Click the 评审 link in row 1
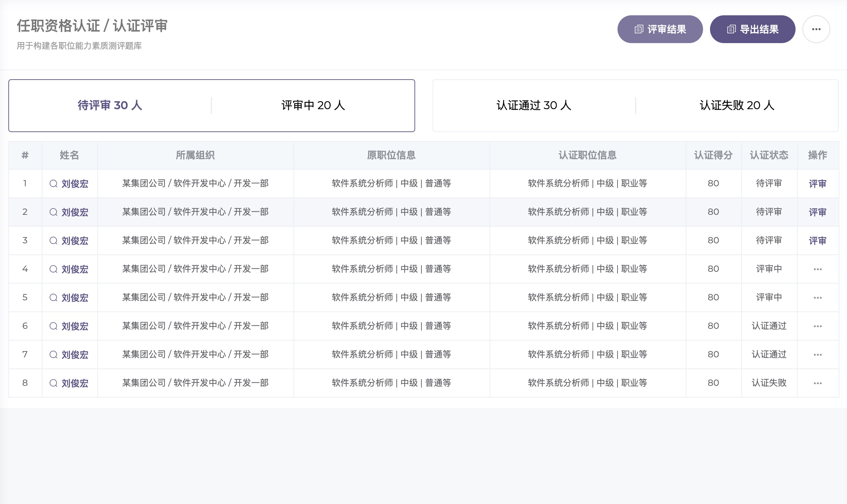 coord(817,184)
